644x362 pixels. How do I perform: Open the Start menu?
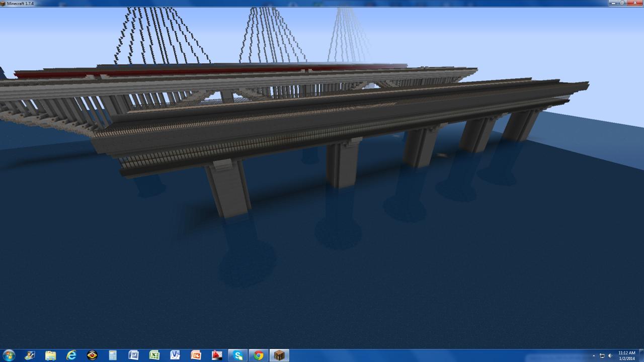coord(9,355)
